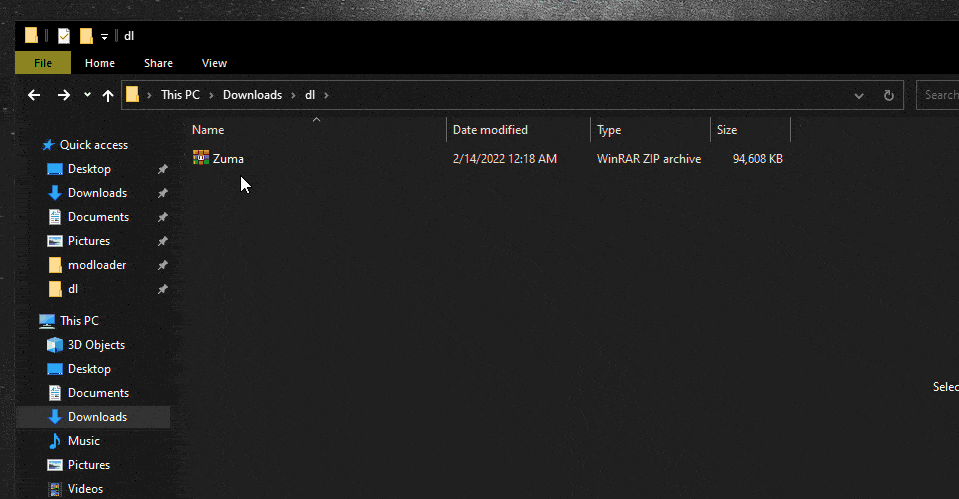Image resolution: width=959 pixels, height=499 pixels.
Task: Open Documents under This PC
Action: pyautogui.click(x=98, y=393)
